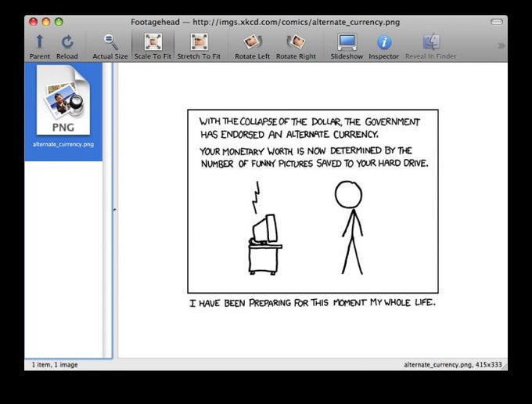Screen dimensions: 532x404
Task: Click the alternate_currency.png filename label
Action: [x=63, y=144]
